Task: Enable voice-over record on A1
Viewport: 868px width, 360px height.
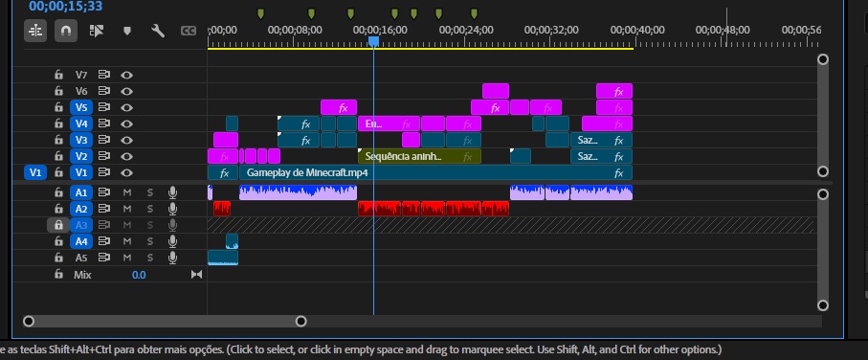Action: pos(172,192)
